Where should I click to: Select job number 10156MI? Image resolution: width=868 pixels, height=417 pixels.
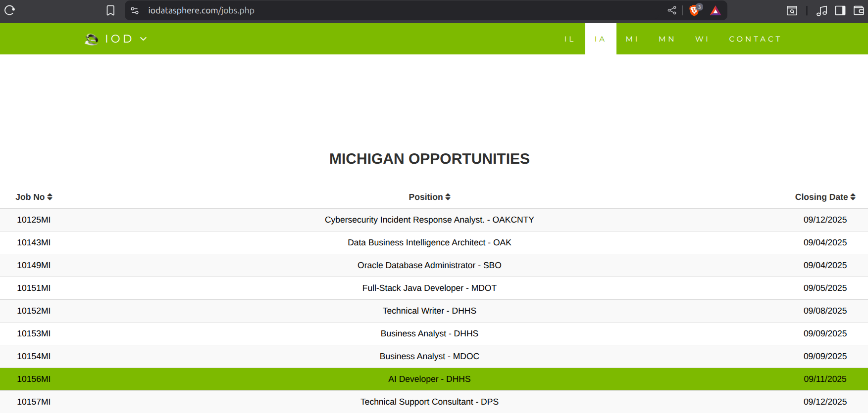point(34,379)
